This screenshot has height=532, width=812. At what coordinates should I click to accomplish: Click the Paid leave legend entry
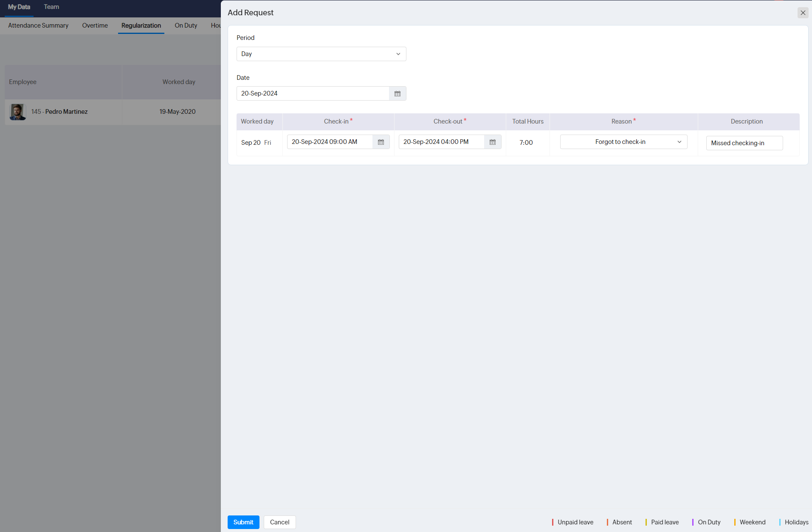coord(662,522)
